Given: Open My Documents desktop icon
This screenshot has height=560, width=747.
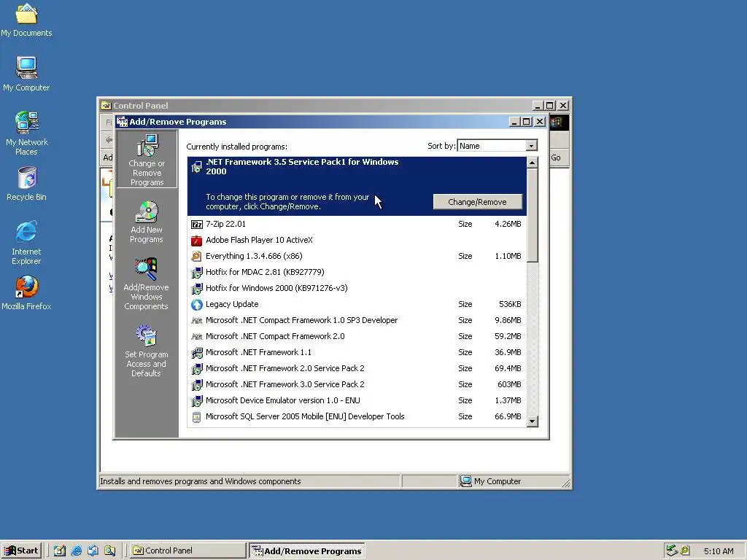Looking at the screenshot, I should pyautogui.click(x=26, y=20).
